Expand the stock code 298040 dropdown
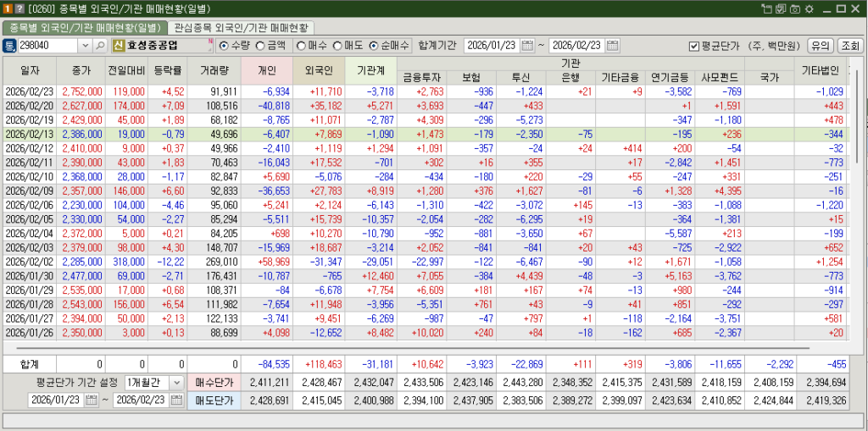The image size is (868, 431). click(x=86, y=45)
